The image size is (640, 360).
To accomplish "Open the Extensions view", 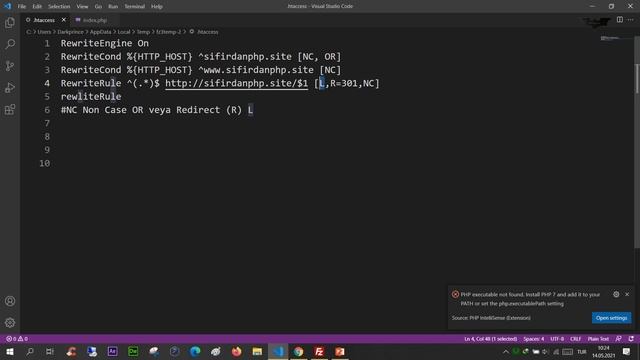I will click(x=10, y=109).
